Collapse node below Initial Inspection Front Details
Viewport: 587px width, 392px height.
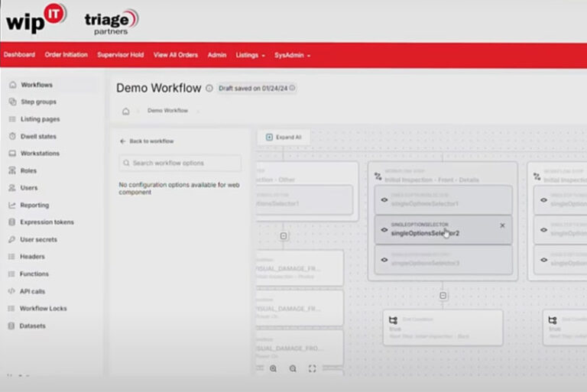click(x=443, y=296)
